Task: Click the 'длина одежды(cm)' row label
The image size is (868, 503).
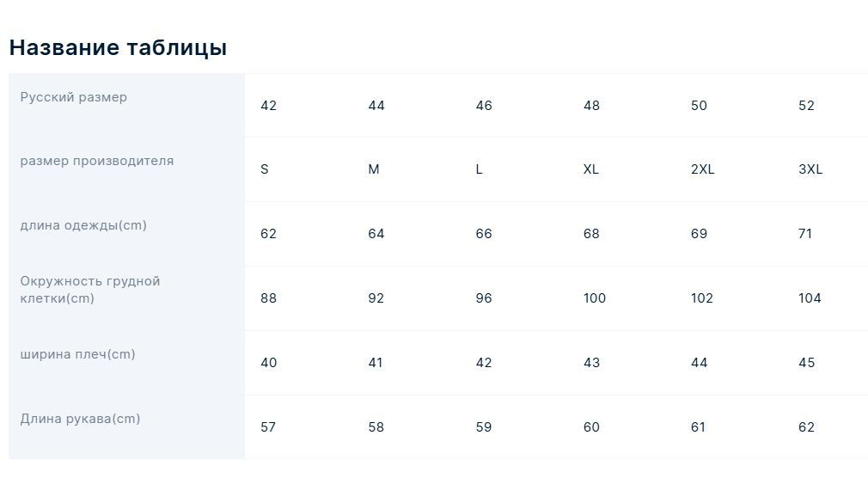Action: click(x=83, y=225)
